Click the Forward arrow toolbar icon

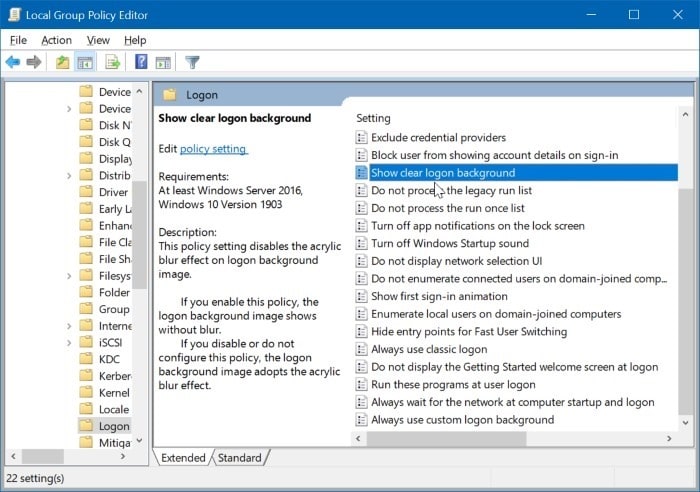[34, 62]
